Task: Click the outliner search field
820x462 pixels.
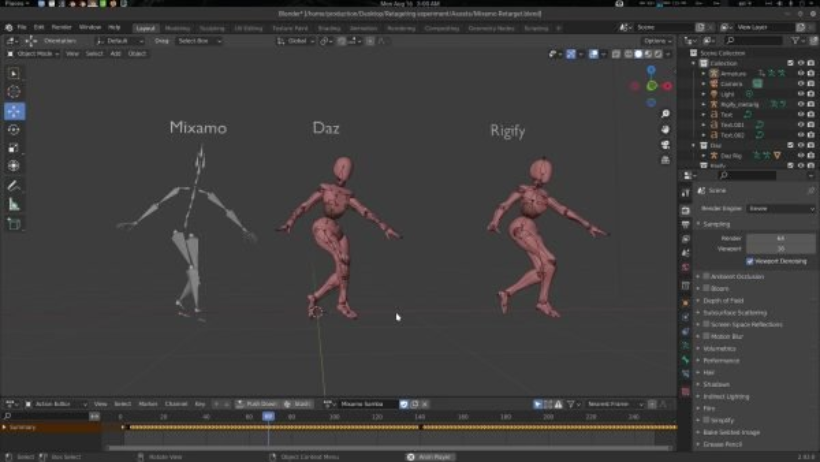Action: coord(753,40)
